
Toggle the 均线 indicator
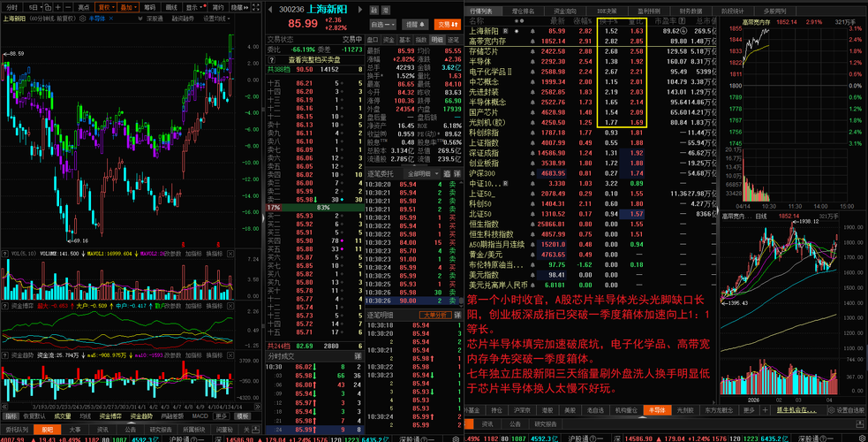(86, 416)
